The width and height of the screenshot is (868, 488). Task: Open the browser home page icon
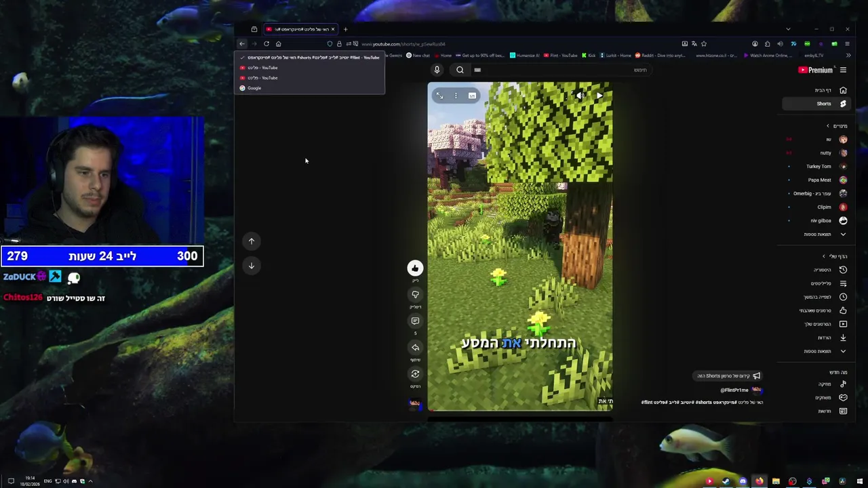tap(278, 44)
